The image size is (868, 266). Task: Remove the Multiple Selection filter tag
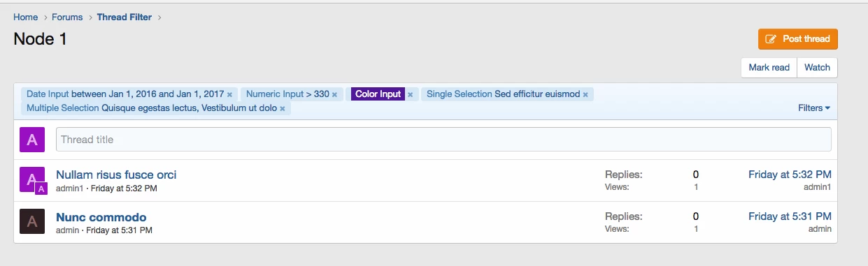point(283,109)
